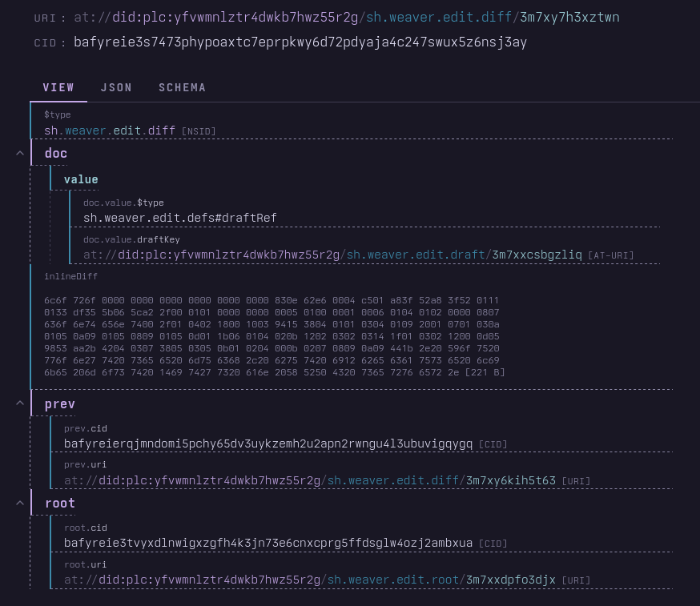Switch to the JSON tab

click(x=116, y=87)
